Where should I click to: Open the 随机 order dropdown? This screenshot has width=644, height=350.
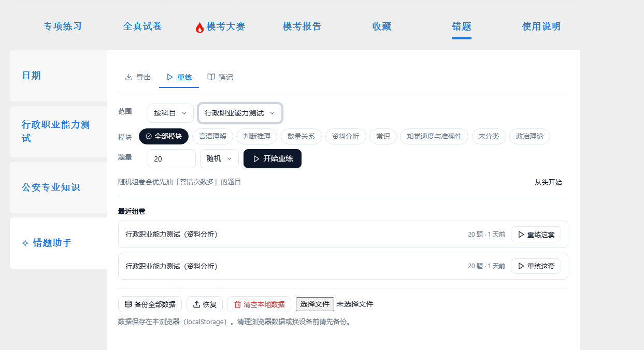(219, 158)
